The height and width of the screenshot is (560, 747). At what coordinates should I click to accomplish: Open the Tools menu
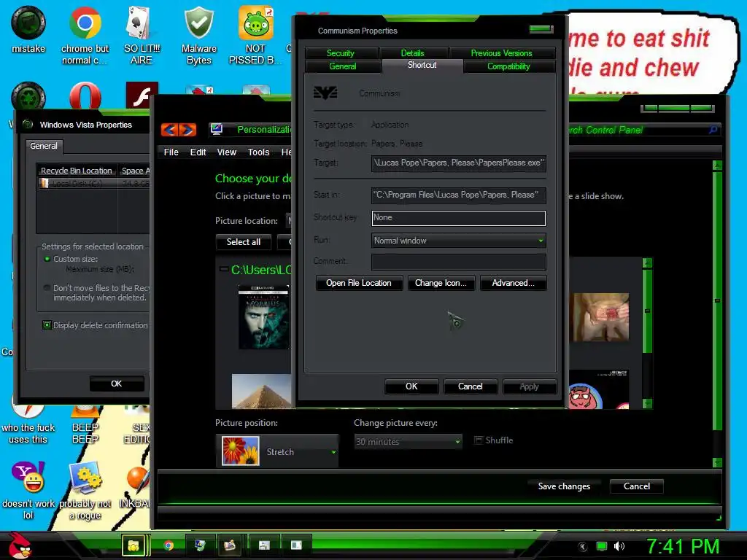(259, 152)
